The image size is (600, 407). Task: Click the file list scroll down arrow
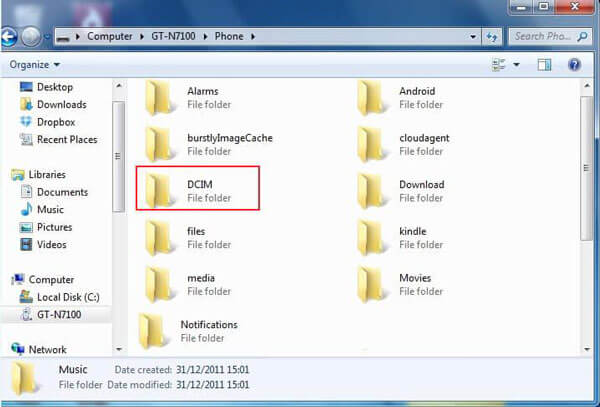587,349
